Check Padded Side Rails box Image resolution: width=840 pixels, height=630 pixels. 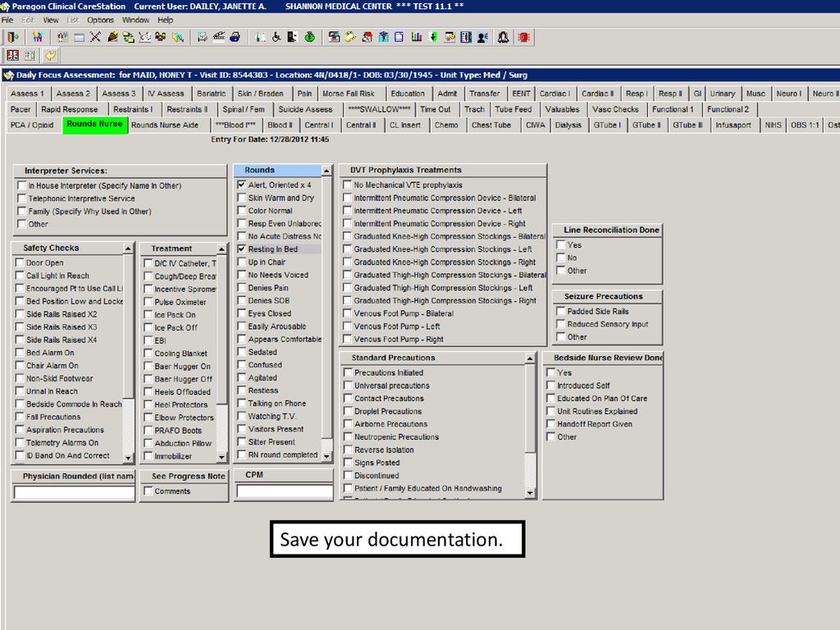click(x=561, y=311)
